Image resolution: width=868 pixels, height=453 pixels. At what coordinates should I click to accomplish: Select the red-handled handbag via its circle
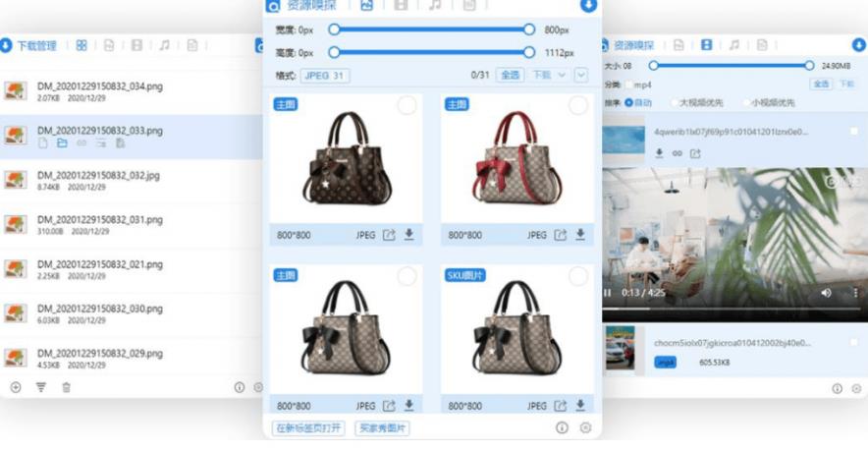tap(578, 105)
